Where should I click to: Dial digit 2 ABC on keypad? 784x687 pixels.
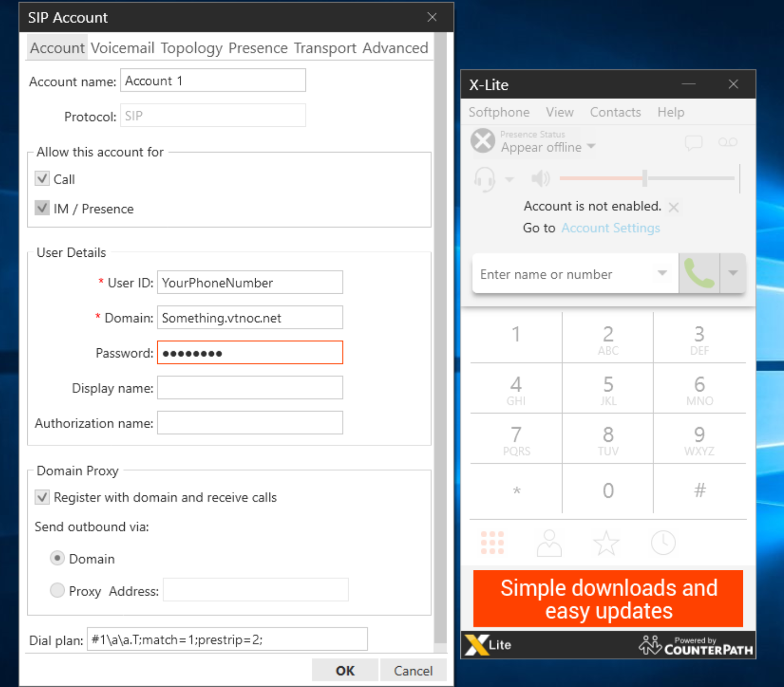click(608, 337)
